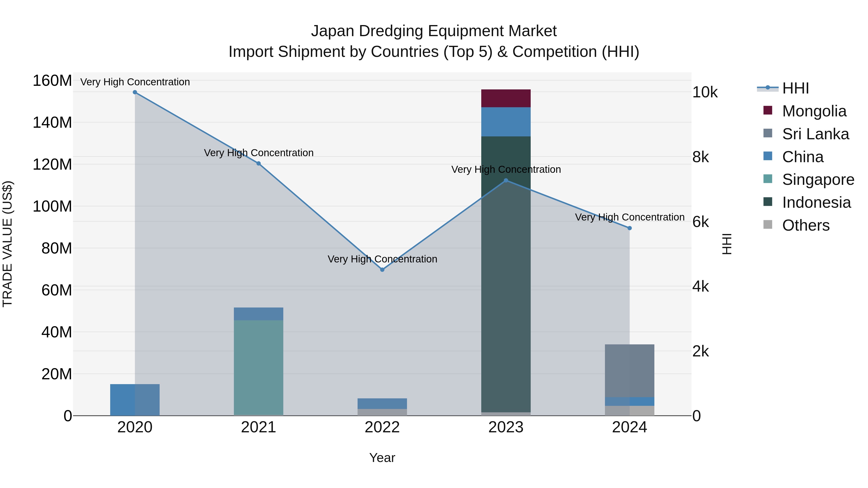The height and width of the screenshot is (488, 868).
Task: Click Very High Concentration label above 2022
Action: pyautogui.click(x=382, y=259)
